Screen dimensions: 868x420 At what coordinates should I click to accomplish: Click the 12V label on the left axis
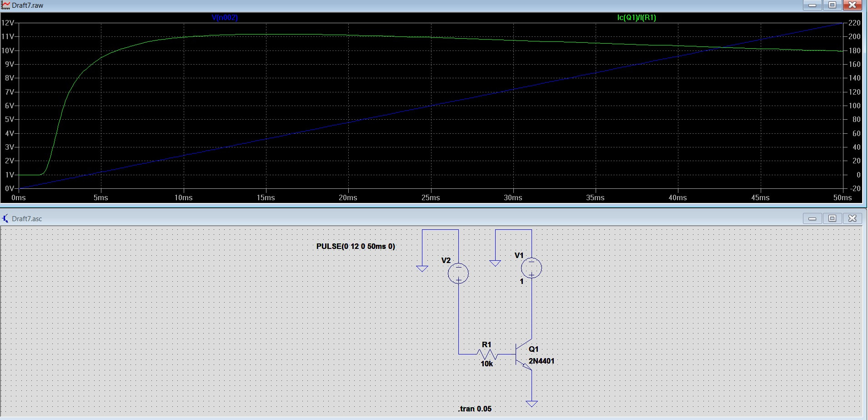(8, 22)
